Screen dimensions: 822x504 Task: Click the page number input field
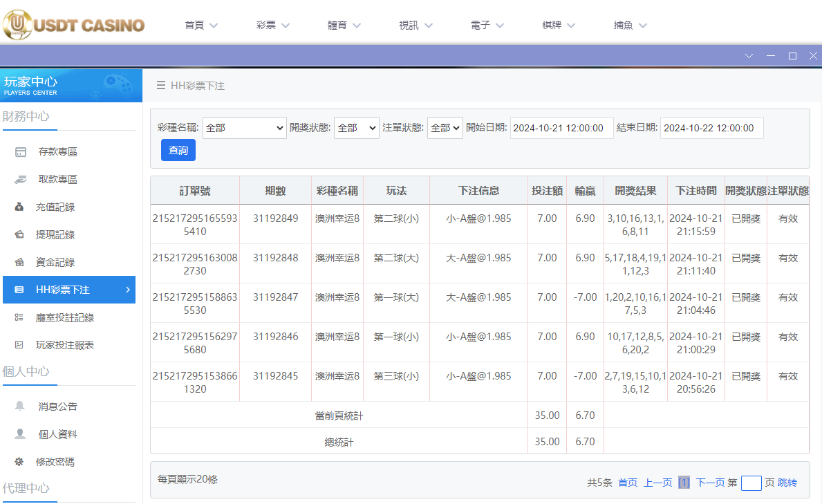coord(751,483)
